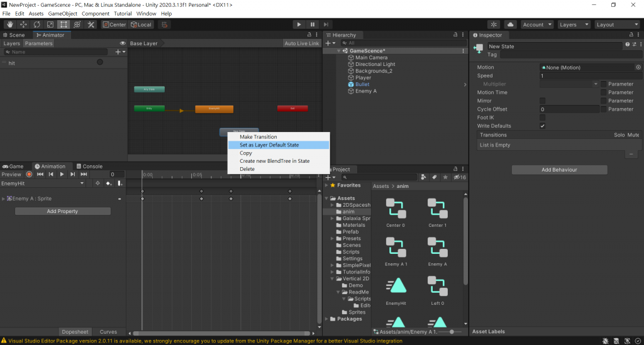
Task: Enable the Mirror checkbox
Action: click(543, 101)
